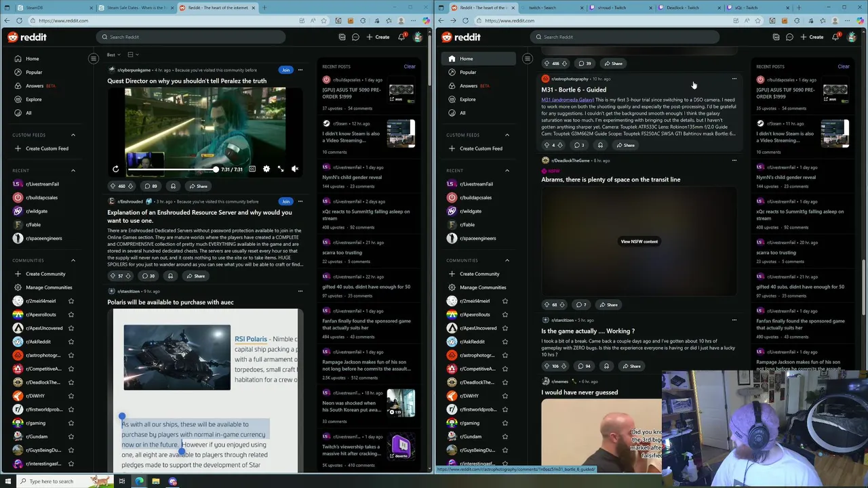This screenshot has width=868, height=488.
Task: Give award on the Quest Director post
Action: point(173,186)
